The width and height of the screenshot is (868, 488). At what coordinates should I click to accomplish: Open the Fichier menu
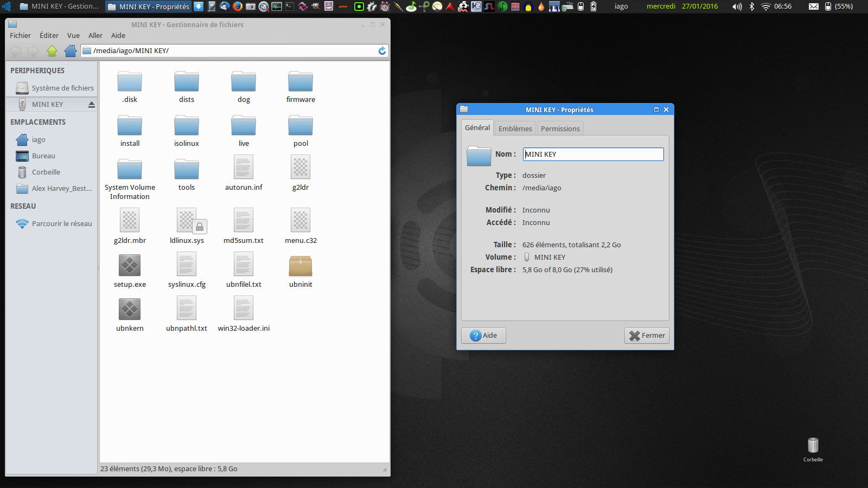[x=20, y=36]
